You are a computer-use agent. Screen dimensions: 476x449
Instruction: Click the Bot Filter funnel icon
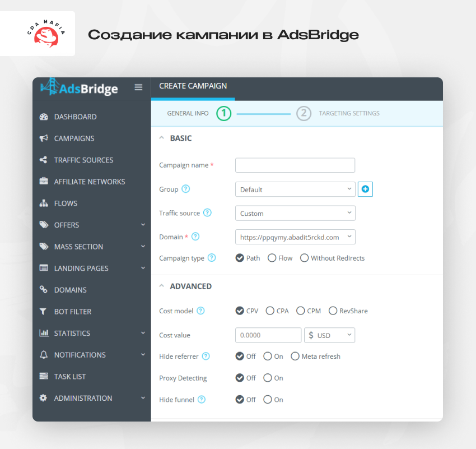[x=43, y=311]
